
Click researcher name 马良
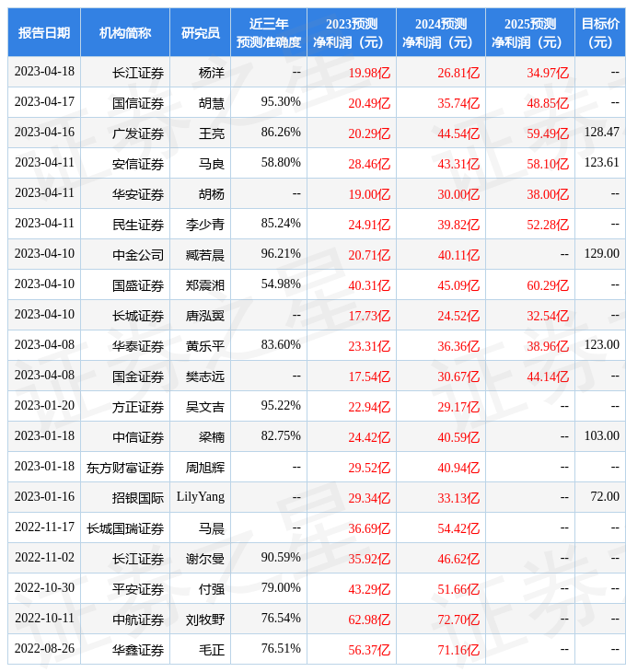click(212, 164)
